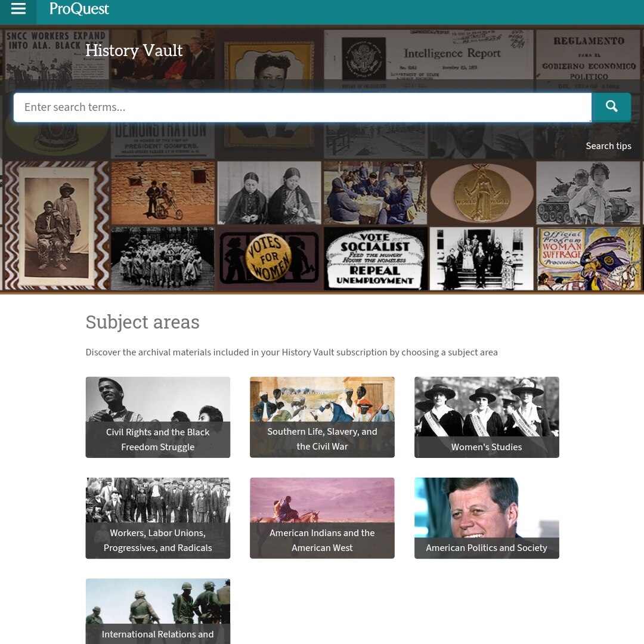The width and height of the screenshot is (644, 644).
Task: Open Southern Life, Slavery, and the Civil War
Action: pyautogui.click(x=322, y=417)
